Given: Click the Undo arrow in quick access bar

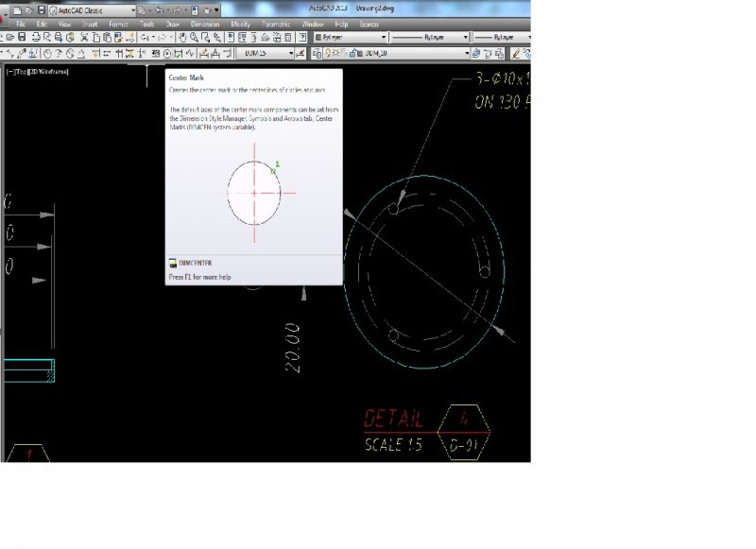Looking at the screenshot, I should 160,10.
